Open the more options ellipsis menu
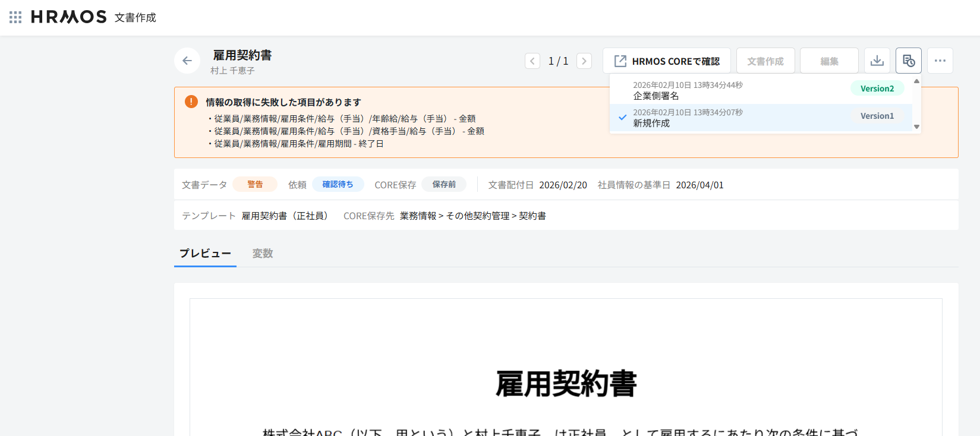The height and width of the screenshot is (436, 980). click(x=940, y=61)
